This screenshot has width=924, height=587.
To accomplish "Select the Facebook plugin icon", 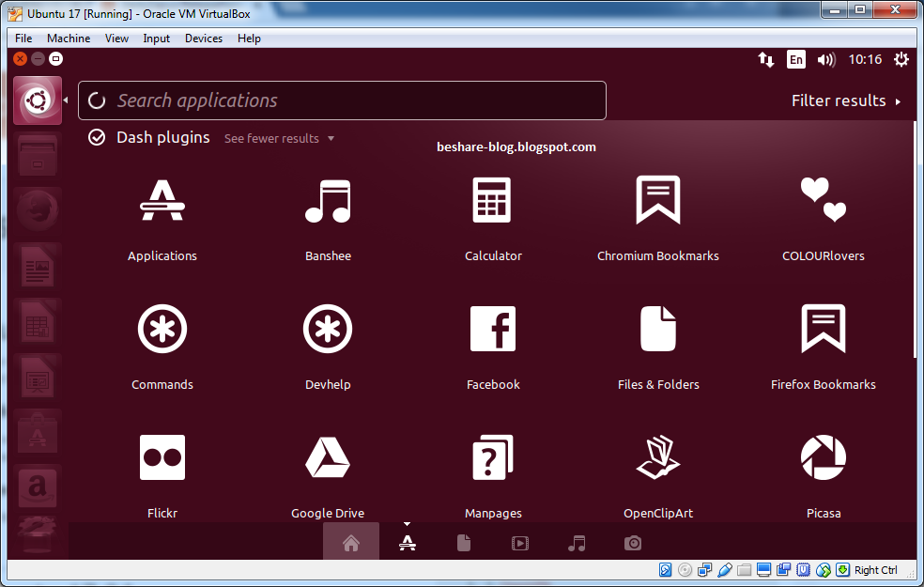I will tap(493, 329).
